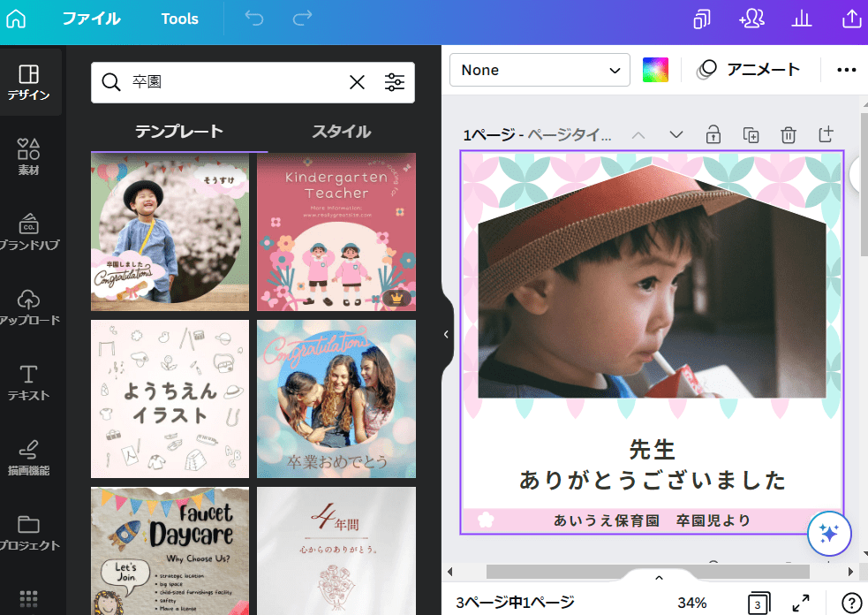Open the rainbow color picker swatch
This screenshot has width=868, height=615.
(x=653, y=69)
